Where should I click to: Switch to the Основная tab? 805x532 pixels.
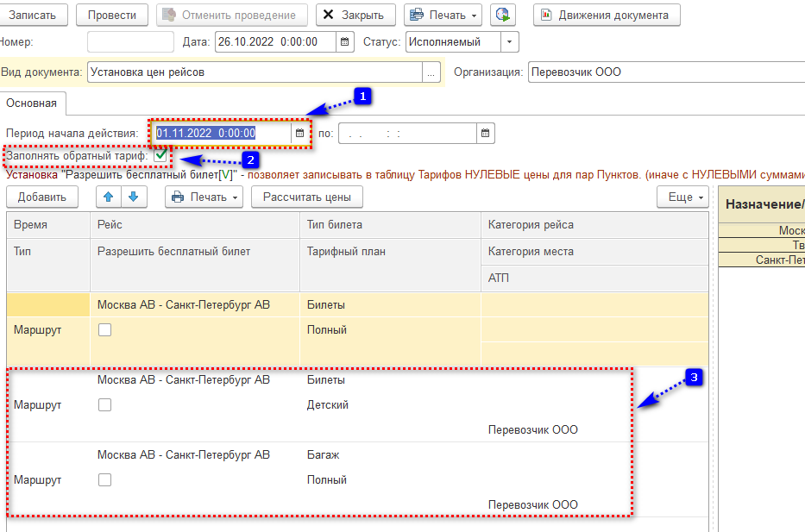[31, 103]
